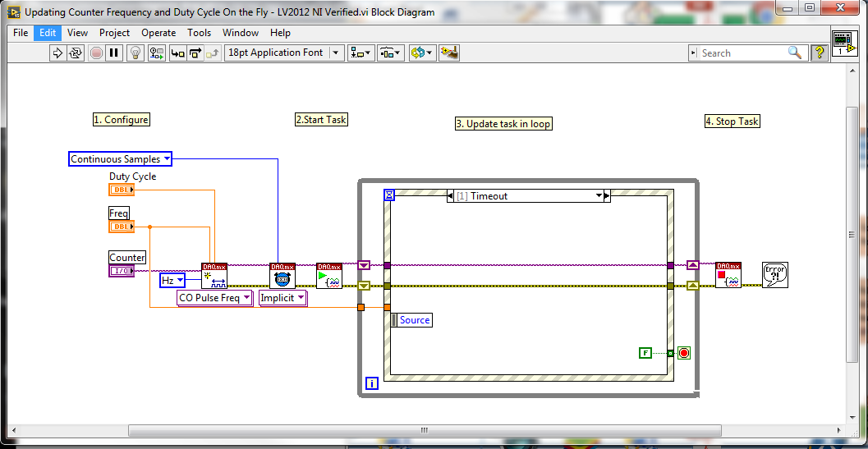
Task: Open the File menu
Action: (21, 33)
